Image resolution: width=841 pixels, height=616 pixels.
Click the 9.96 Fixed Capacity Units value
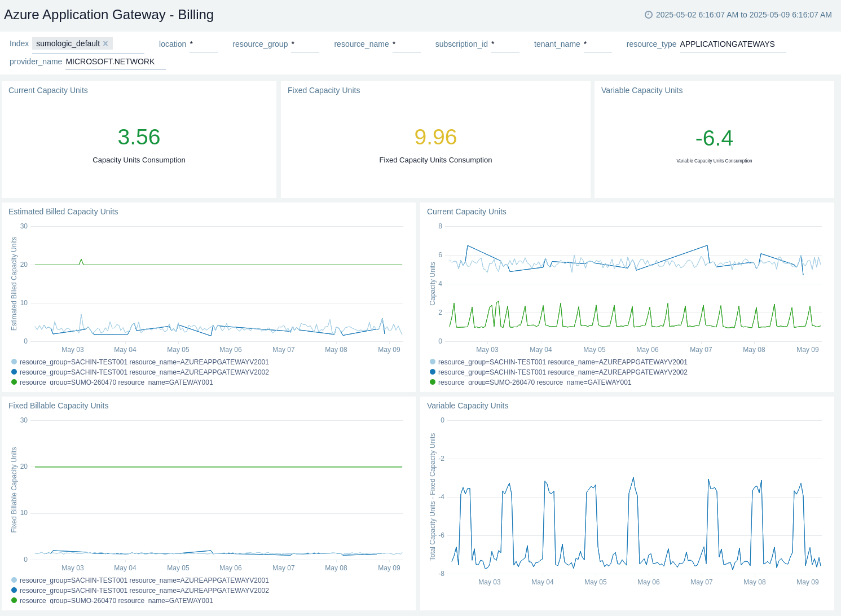click(x=435, y=137)
